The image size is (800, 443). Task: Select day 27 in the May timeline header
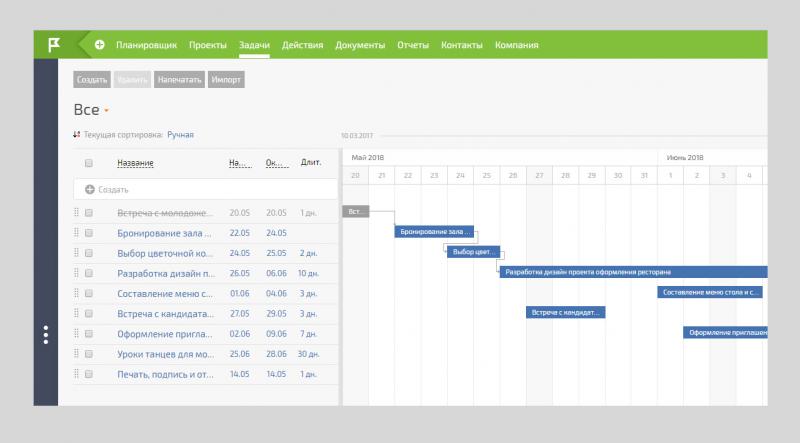(539, 176)
